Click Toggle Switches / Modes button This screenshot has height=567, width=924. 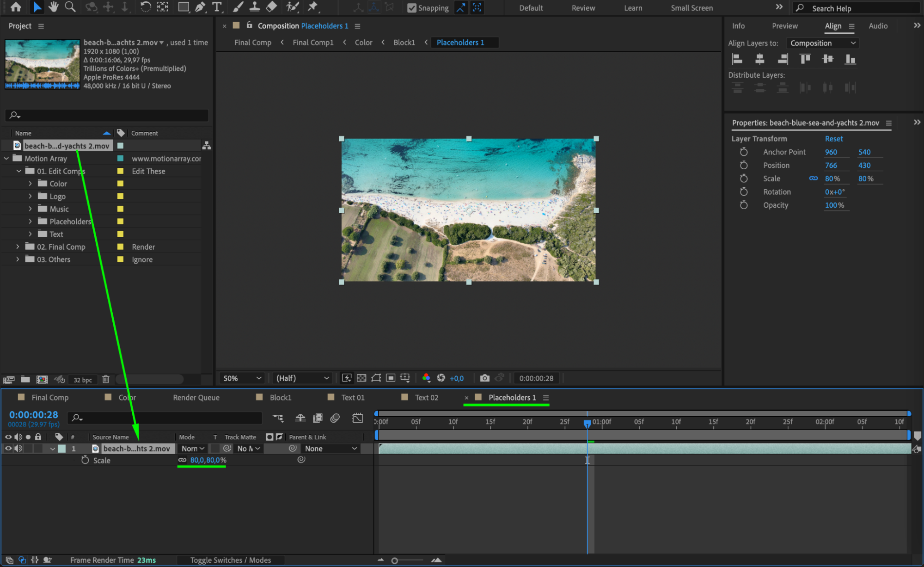pyautogui.click(x=230, y=560)
